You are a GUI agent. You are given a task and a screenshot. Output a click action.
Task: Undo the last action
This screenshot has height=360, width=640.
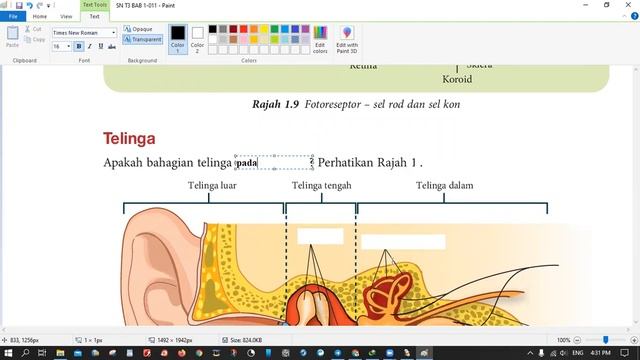29,5
